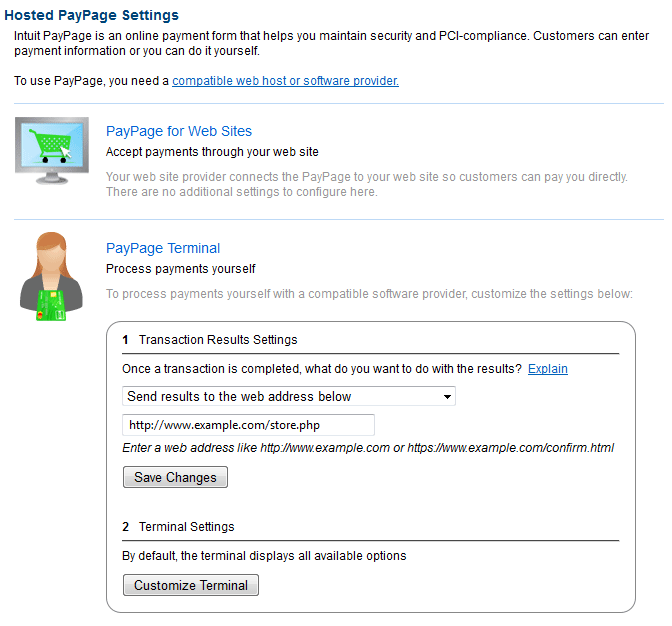Open the PayPage for Web Sites heading
This screenshot has height=626, width=672.
pos(179,131)
